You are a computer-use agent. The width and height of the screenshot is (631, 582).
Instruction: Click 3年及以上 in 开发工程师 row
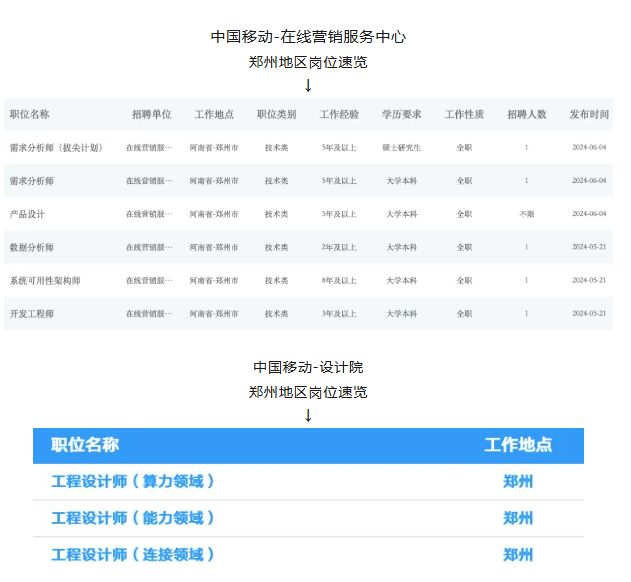coord(339,314)
